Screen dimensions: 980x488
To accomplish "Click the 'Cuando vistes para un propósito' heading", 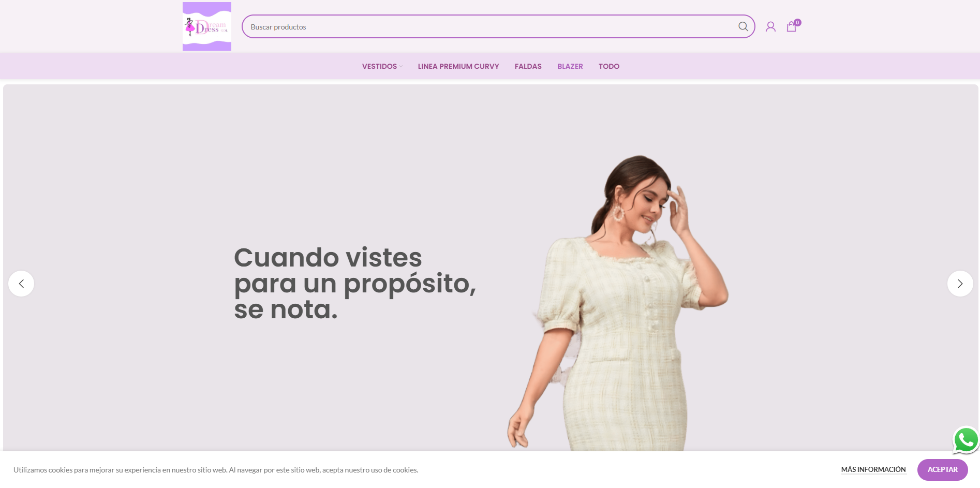I will point(355,283).
